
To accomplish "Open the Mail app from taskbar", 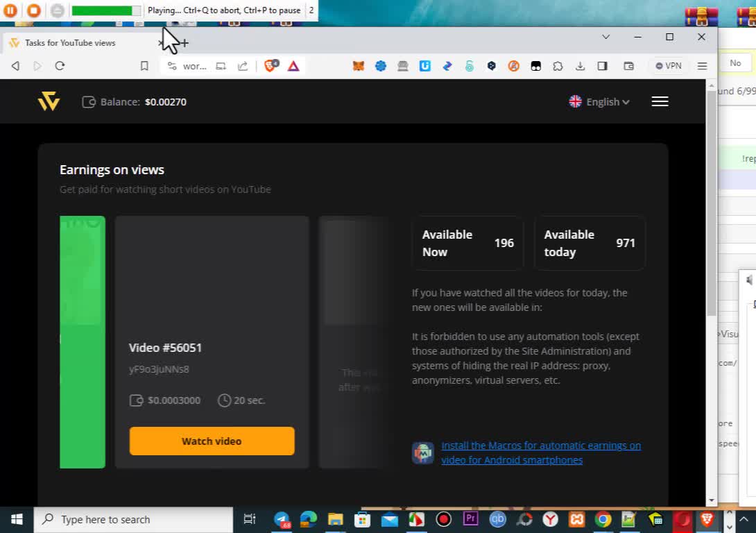I will pos(390,520).
